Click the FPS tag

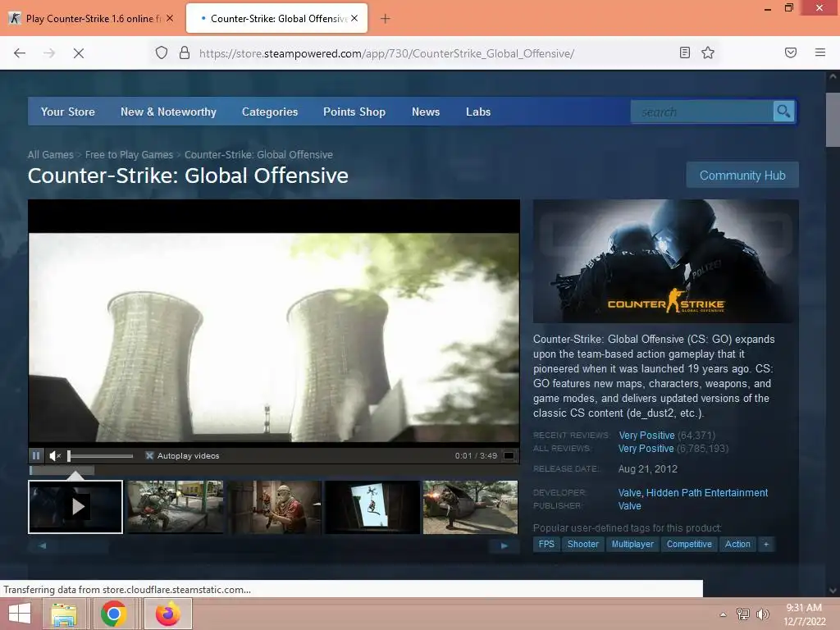pos(546,545)
